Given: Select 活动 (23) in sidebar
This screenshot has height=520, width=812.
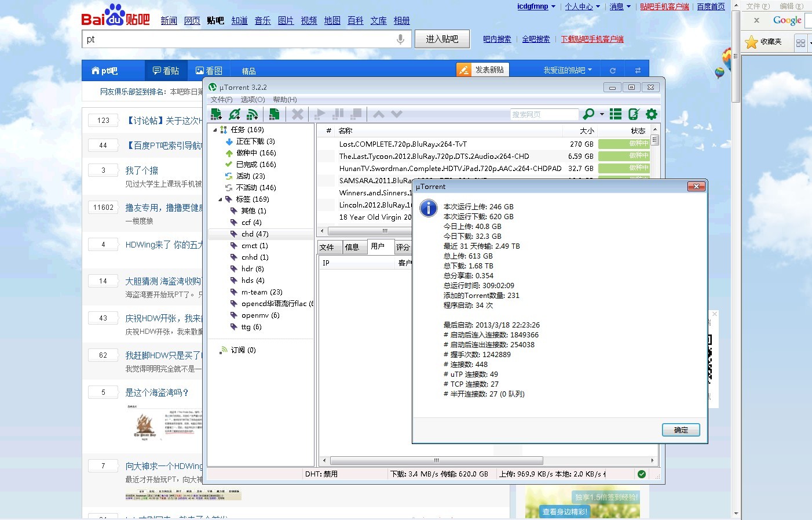Looking at the screenshot, I should pos(250,176).
